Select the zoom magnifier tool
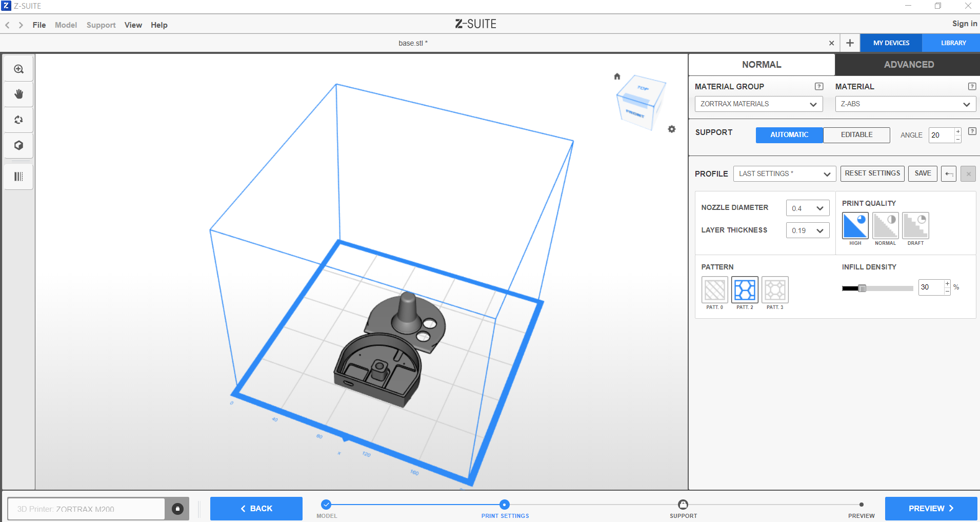The width and height of the screenshot is (980, 522). point(19,69)
